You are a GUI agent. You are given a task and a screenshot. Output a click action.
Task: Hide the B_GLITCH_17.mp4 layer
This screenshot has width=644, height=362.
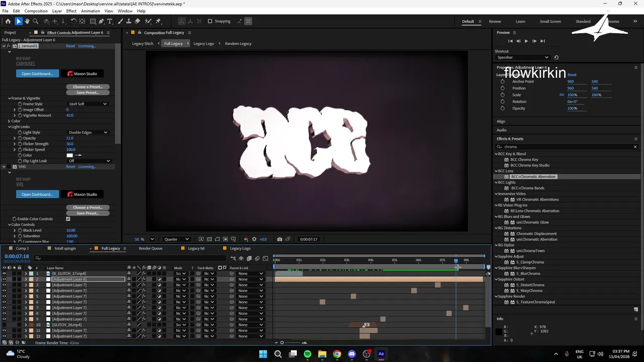(x=4, y=274)
